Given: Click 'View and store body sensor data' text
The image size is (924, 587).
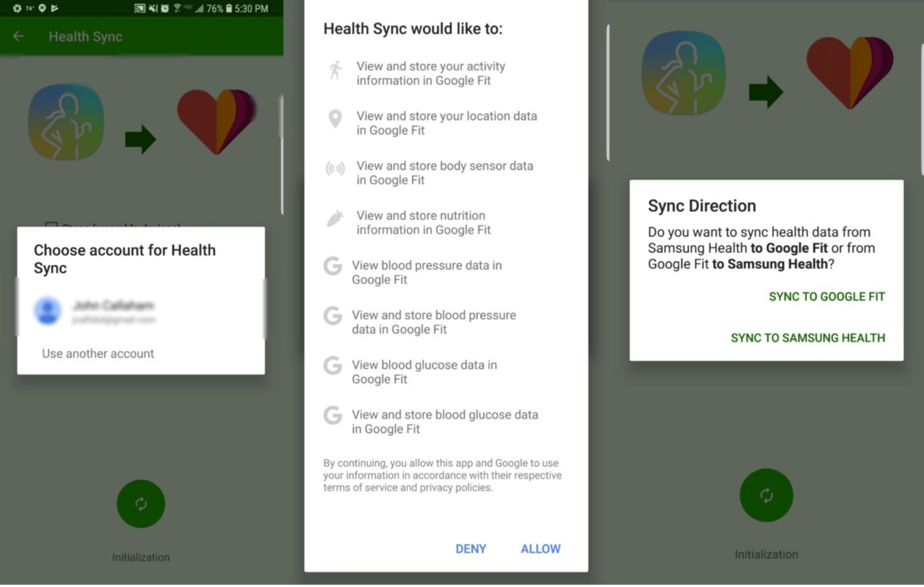Looking at the screenshot, I should (445, 173).
